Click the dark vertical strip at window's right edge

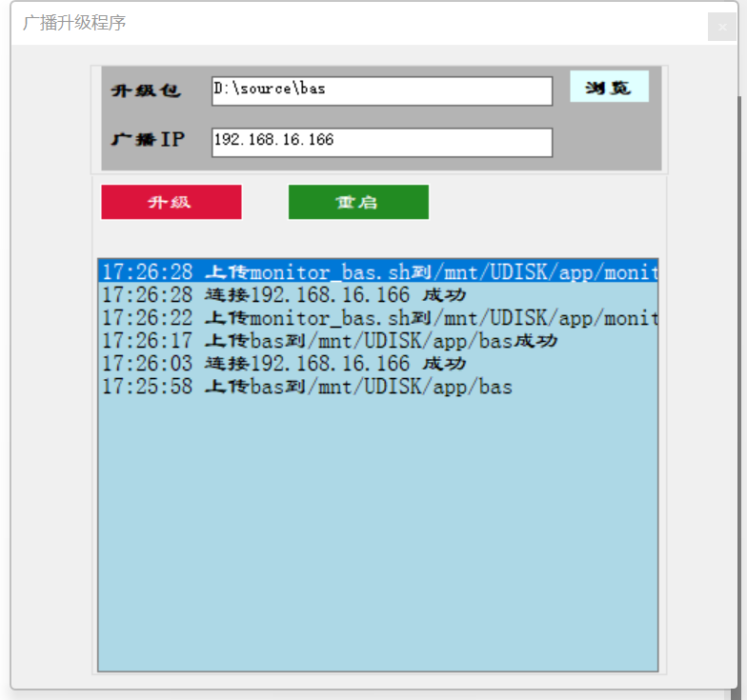(x=742, y=381)
